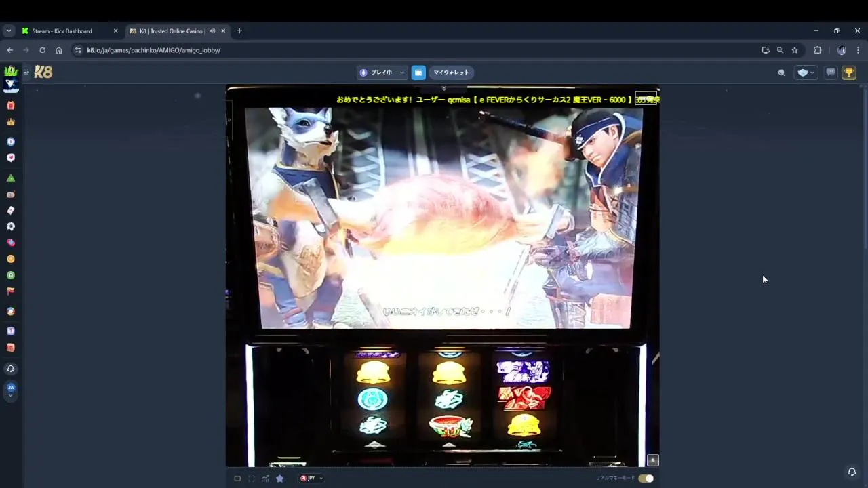Reload the page
Viewport: 868px width, 488px height.
[x=42, y=50]
